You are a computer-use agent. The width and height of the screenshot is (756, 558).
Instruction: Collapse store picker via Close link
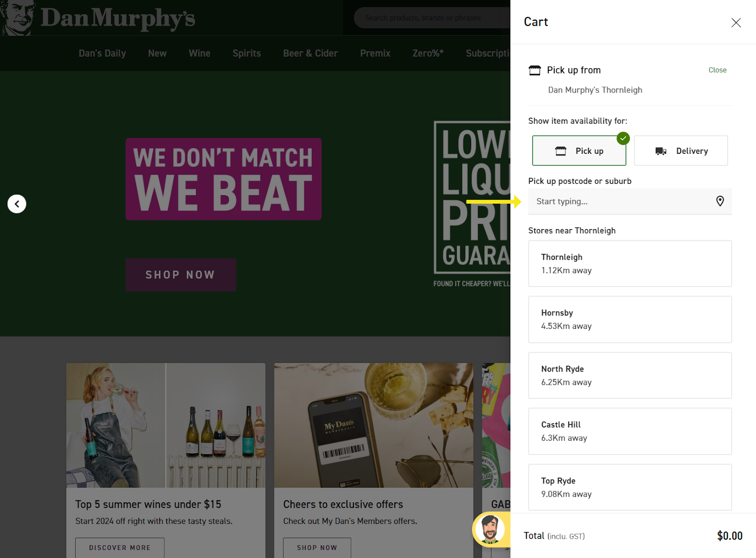pyautogui.click(x=717, y=70)
